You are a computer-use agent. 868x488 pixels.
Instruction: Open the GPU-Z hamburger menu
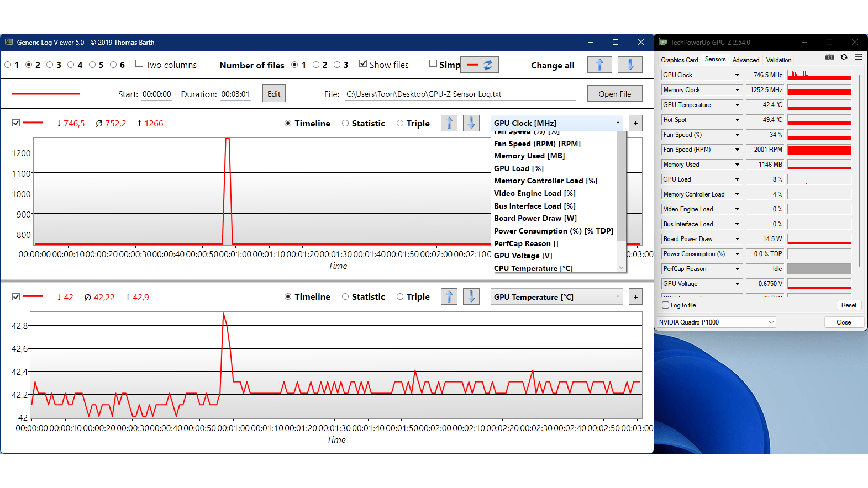[858, 57]
